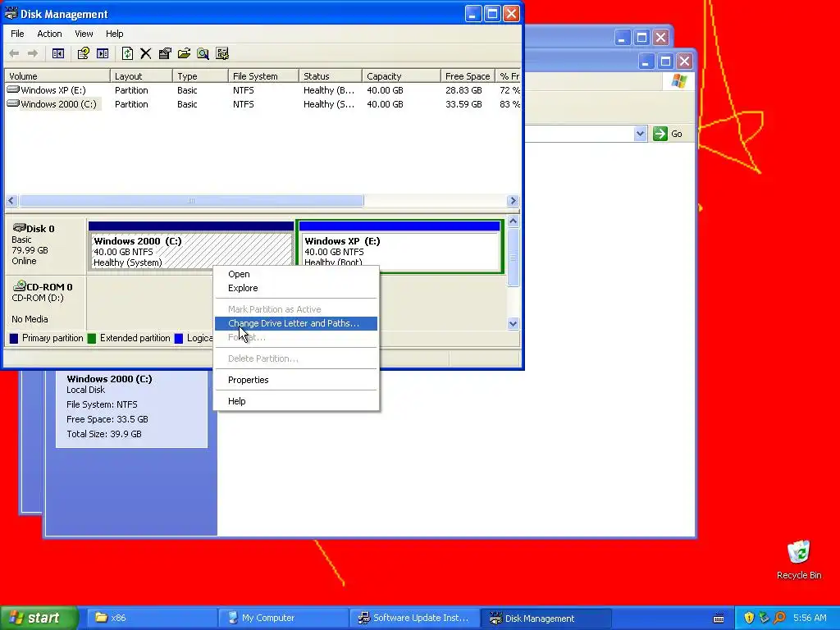Click the magnifier Explore toolbar icon
The height and width of the screenshot is (630, 840).
click(203, 53)
